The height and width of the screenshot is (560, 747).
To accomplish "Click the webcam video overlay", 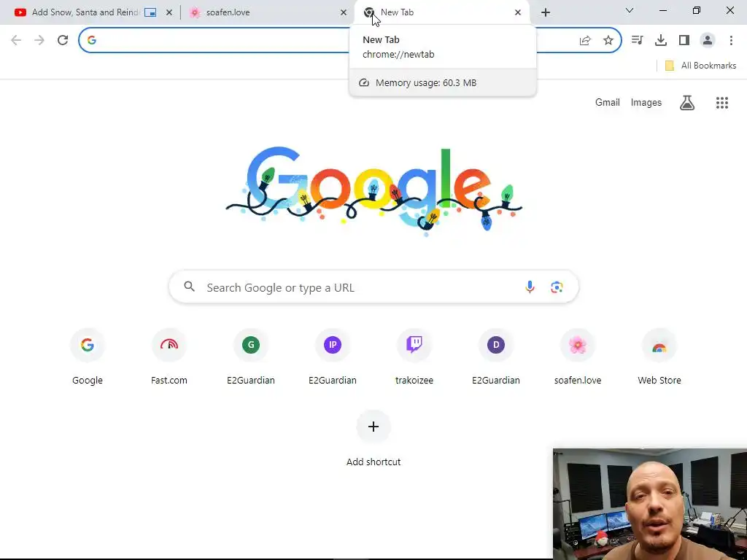I will coord(650,504).
